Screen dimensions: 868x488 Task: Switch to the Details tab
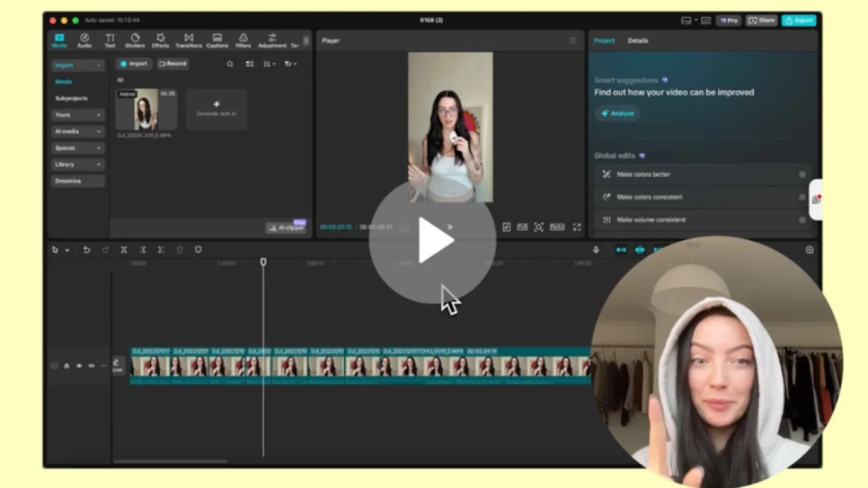(637, 41)
